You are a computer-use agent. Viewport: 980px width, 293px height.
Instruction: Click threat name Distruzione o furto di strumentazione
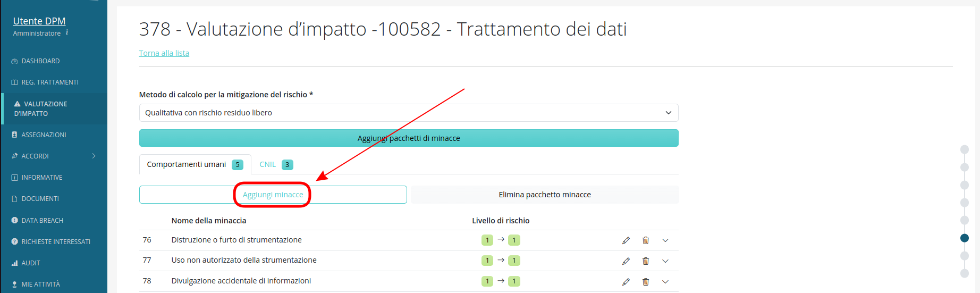pos(236,240)
